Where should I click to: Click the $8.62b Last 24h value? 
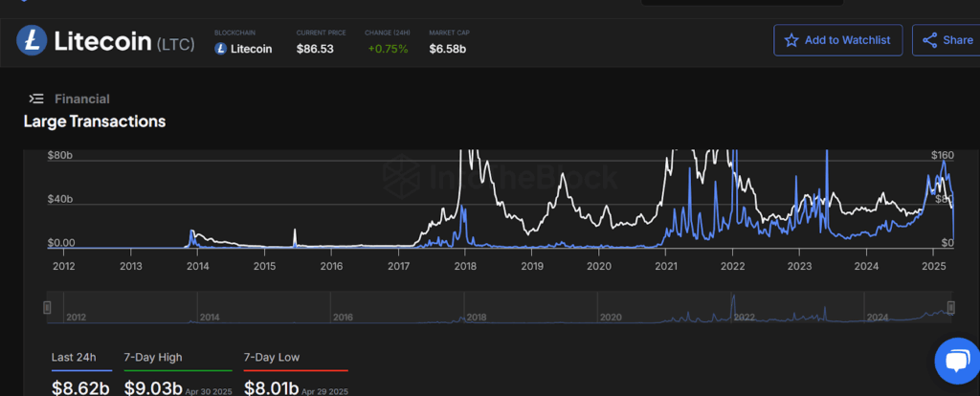pyautogui.click(x=80, y=388)
